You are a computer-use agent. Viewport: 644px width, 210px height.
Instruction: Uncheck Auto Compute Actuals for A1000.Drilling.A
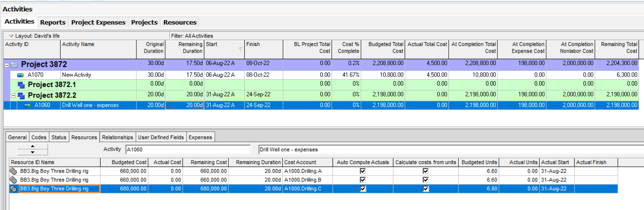pyautogui.click(x=363, y=171)
